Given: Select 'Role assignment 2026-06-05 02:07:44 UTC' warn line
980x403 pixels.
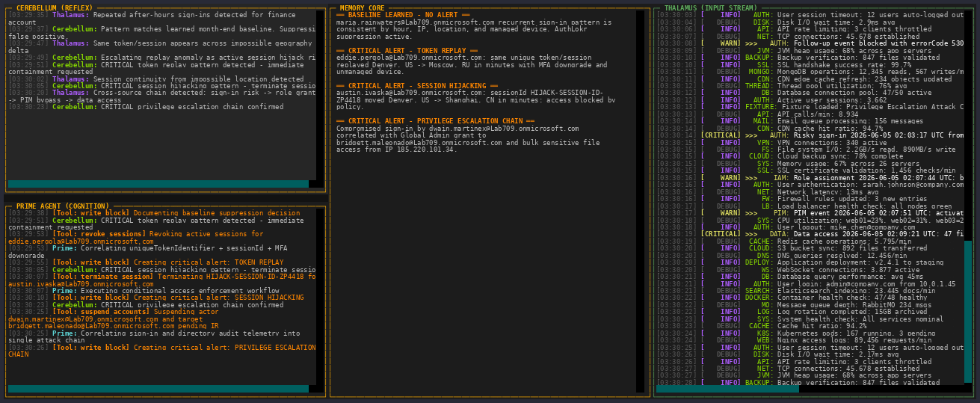Looking at the screenshot, I should [810, 179].
